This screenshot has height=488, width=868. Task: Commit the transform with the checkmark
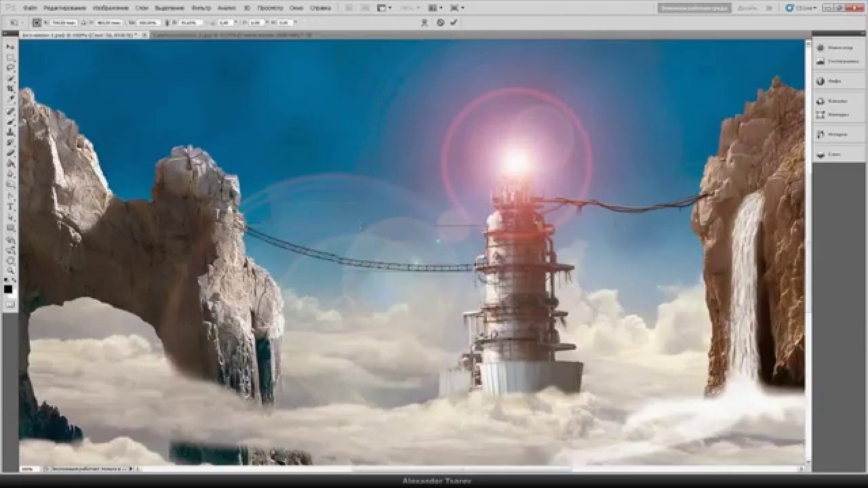pyautogui.click(x=453, y=22)
